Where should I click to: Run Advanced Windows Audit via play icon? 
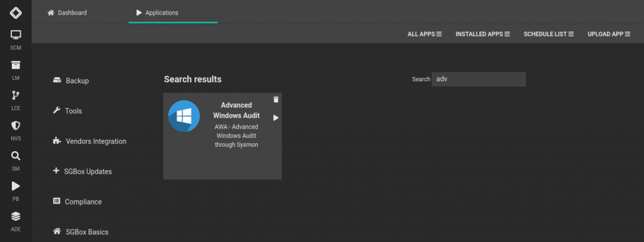pyautogui.click(x=276, y=118)
